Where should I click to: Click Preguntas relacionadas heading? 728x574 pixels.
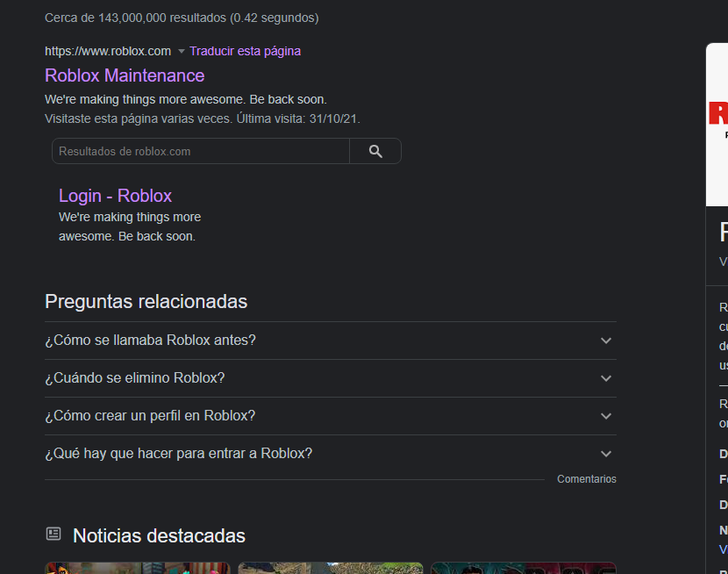[146, 301]
